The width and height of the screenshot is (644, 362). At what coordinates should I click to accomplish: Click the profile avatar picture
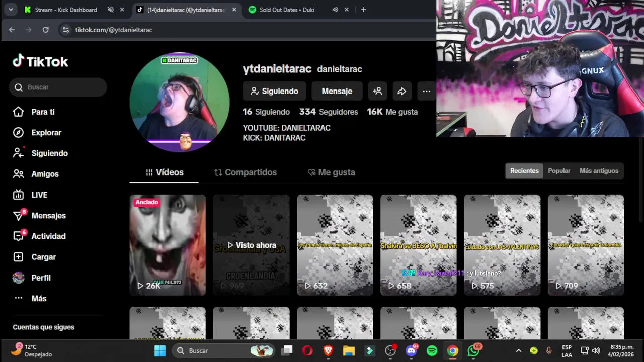pos(180,102)
